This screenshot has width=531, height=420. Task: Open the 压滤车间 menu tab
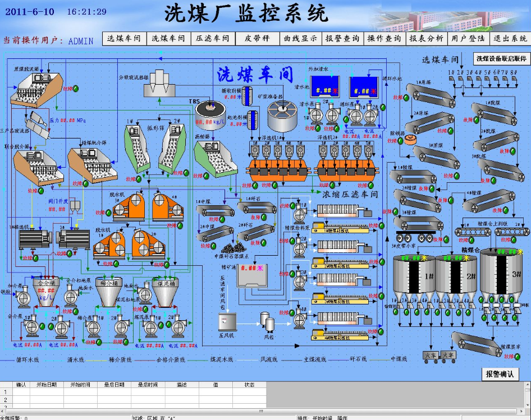point(212,38)
